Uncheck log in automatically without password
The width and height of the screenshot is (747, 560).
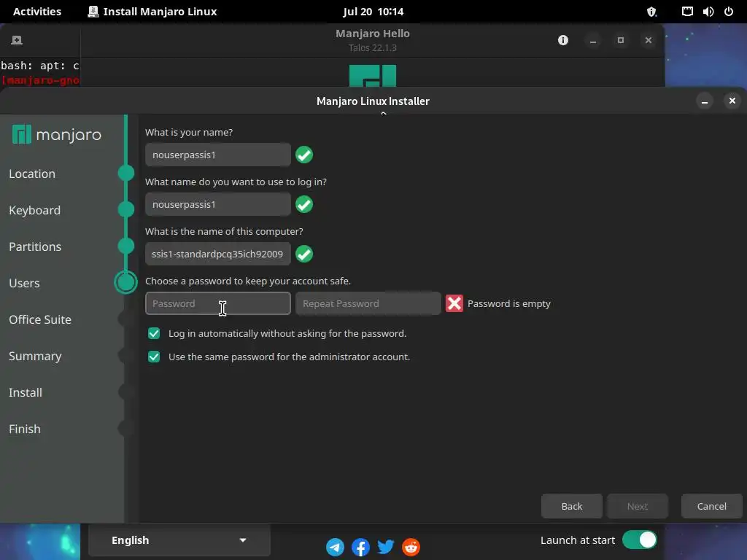[x=154, y=333]
